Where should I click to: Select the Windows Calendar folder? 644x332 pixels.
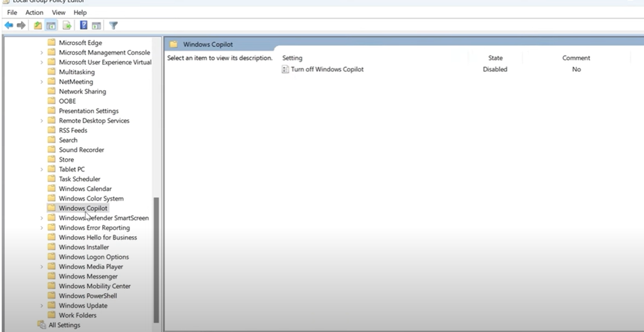[85, 189]
